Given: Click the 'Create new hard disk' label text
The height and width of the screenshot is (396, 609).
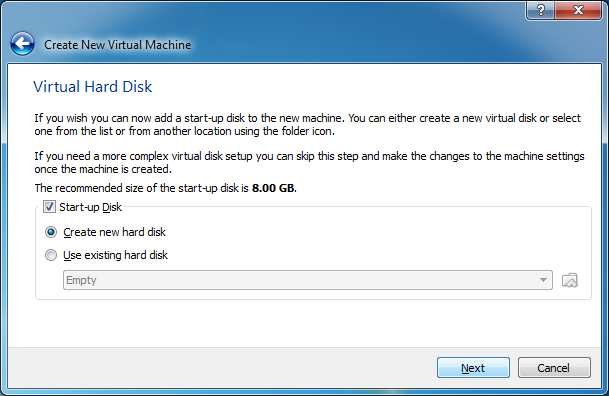Looking at the screenshot, I should point(115,232).
